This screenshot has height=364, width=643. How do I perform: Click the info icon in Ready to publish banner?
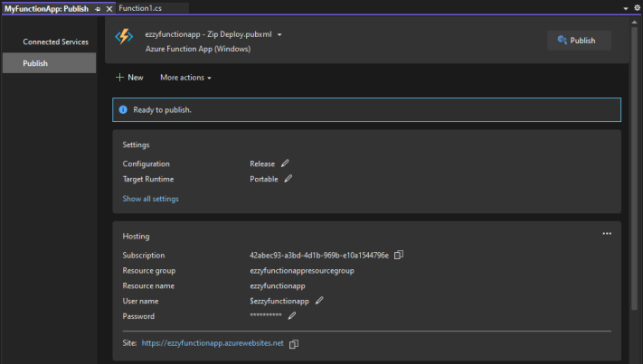pos(123,109)
